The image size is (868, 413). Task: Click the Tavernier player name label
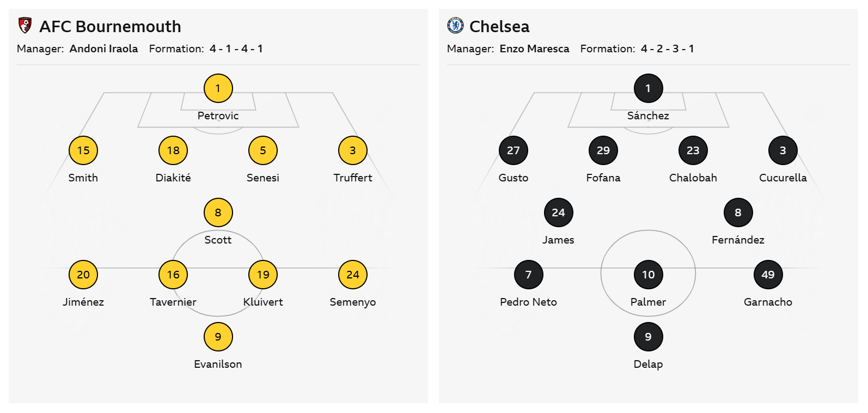[x=173, y=302]
